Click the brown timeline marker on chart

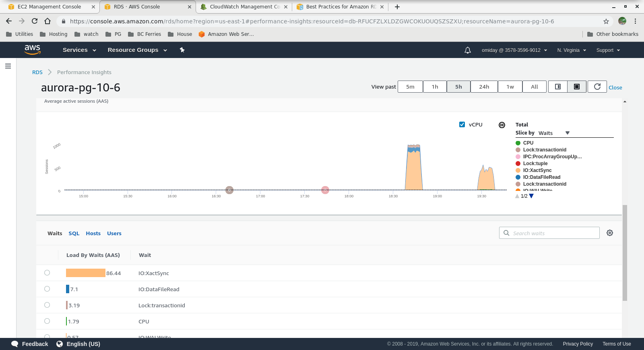coord(229,190)
